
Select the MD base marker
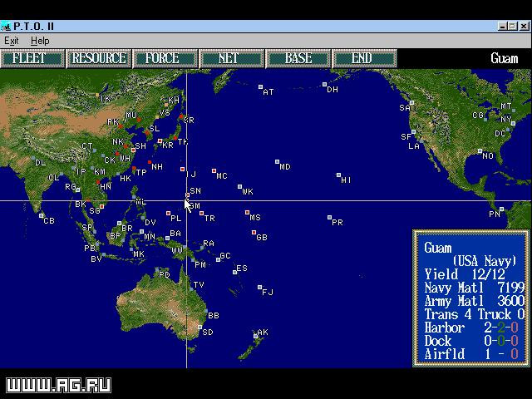coord(277,162)
